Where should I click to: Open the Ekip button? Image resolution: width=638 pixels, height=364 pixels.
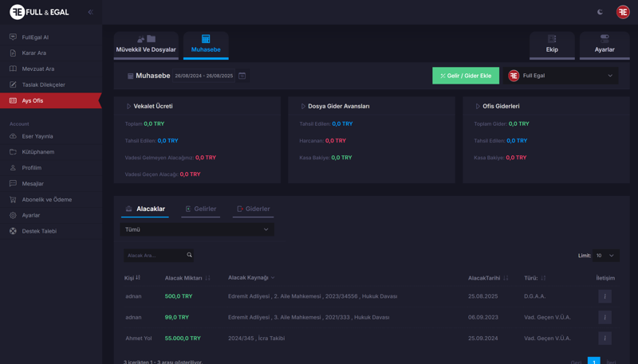pos(552,45)
